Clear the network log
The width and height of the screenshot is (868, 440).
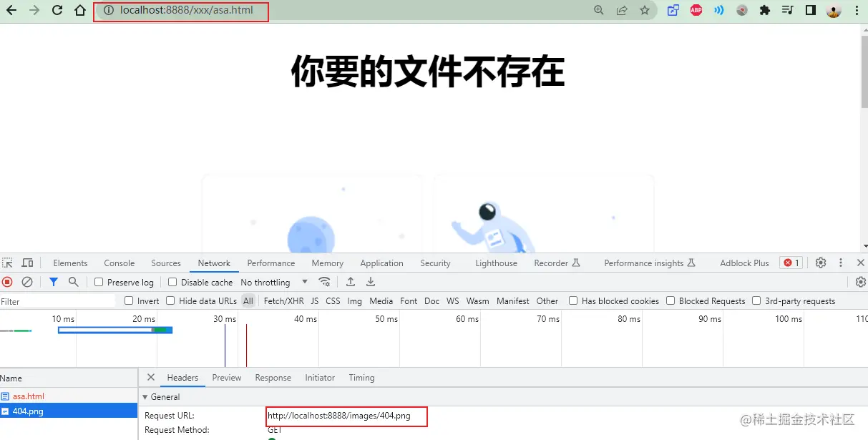[x=27, y=282]
